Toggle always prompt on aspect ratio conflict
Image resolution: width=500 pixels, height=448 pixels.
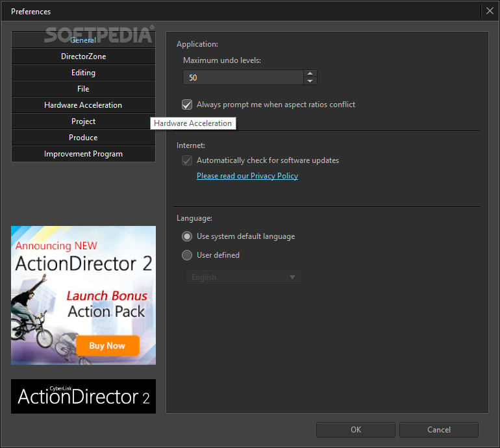pos(187,105)
